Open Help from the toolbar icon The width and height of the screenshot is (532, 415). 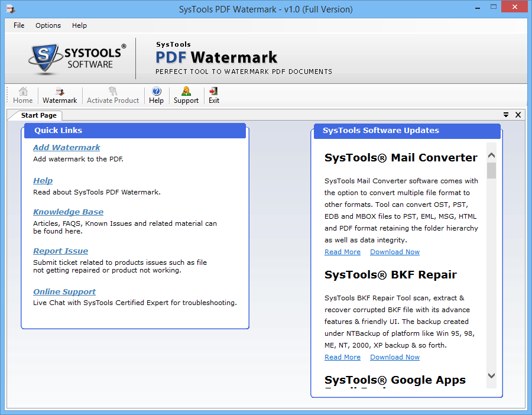156,95
